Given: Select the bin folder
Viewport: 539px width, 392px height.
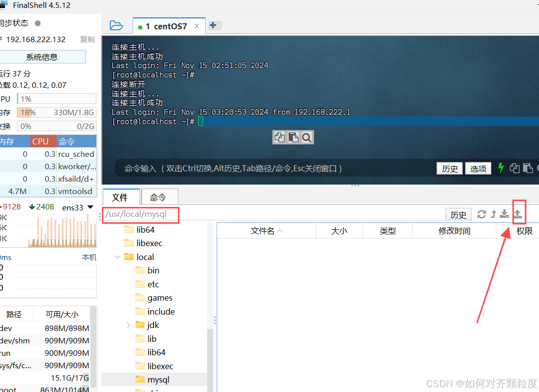Looking at the screenshot, I should [148, 270].
